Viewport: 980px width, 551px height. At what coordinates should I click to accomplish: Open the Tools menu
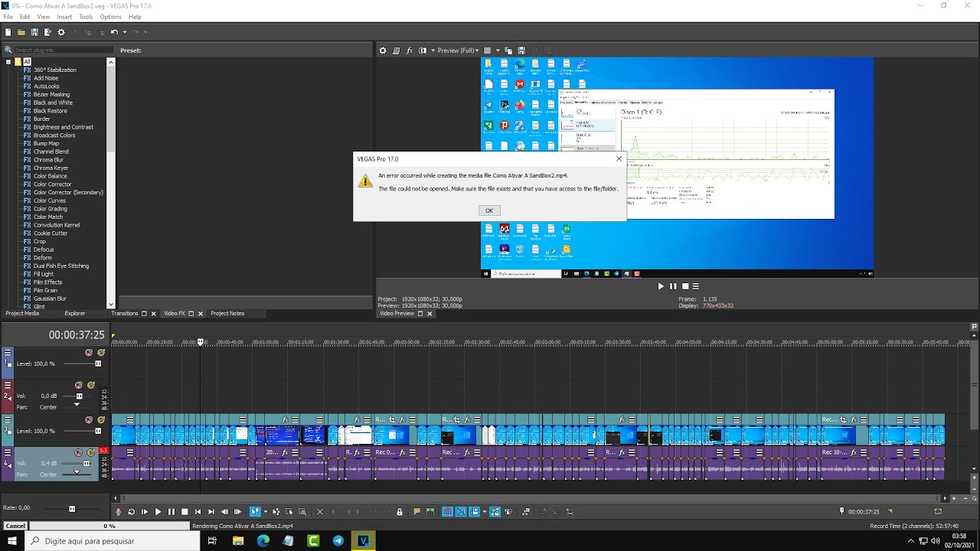(x=86, y=17)
